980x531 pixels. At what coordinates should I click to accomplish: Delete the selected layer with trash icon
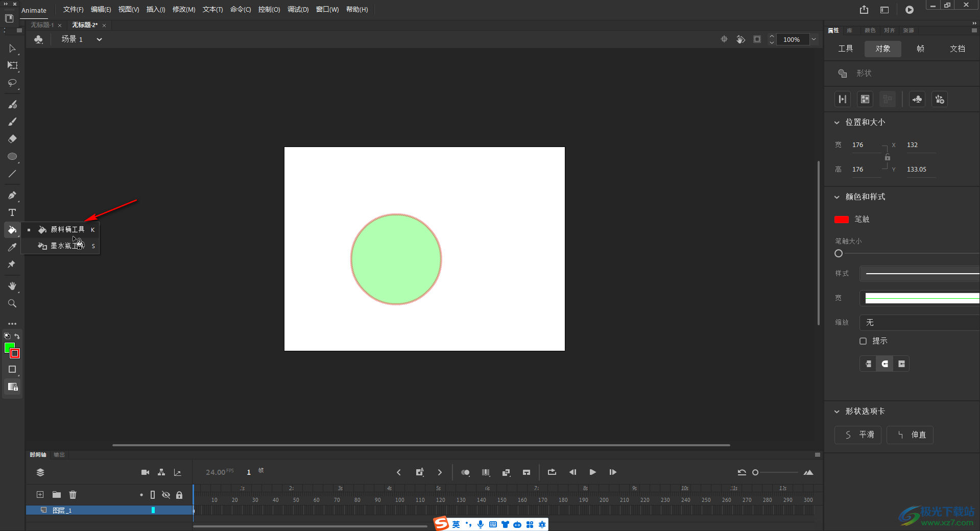pos(73,494)
